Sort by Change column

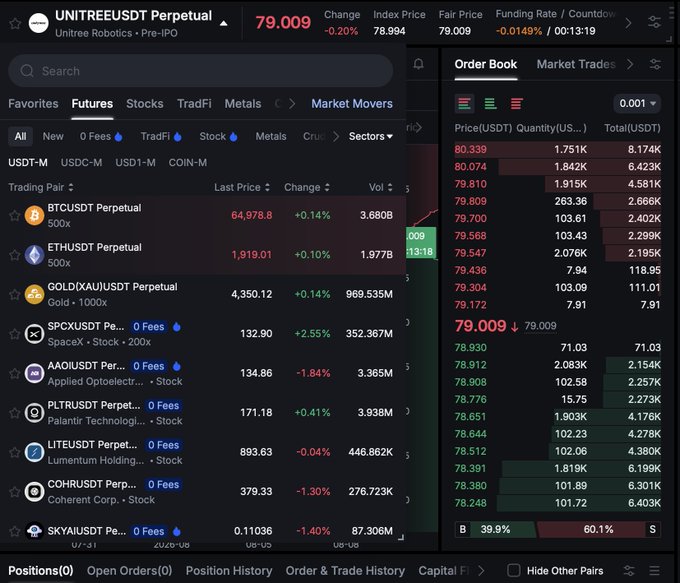click(307, 187)
